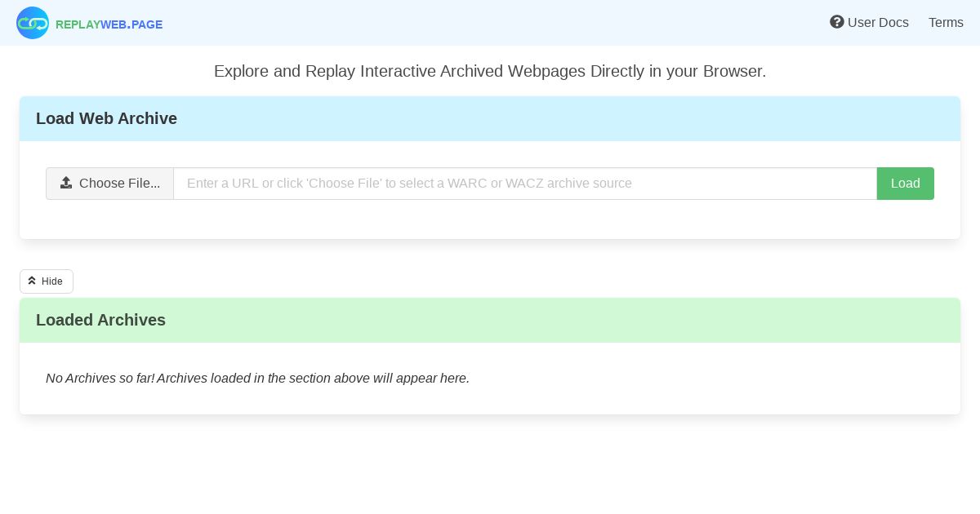Image resolution: width=980 pixels, height=514 pixels.
Task: Click the blue WEB.PAGE part of brand name
Action: pyautogui.click(x=131, y=24)
